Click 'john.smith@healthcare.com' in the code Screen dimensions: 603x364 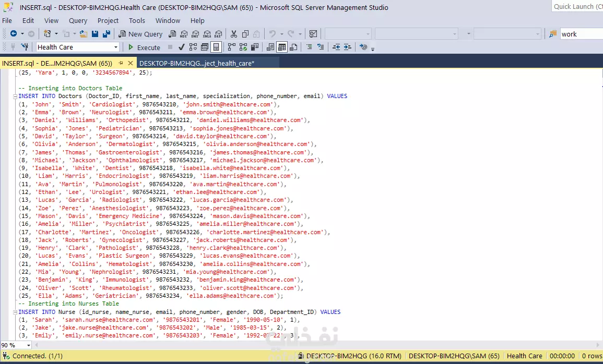tap(229, 104)
